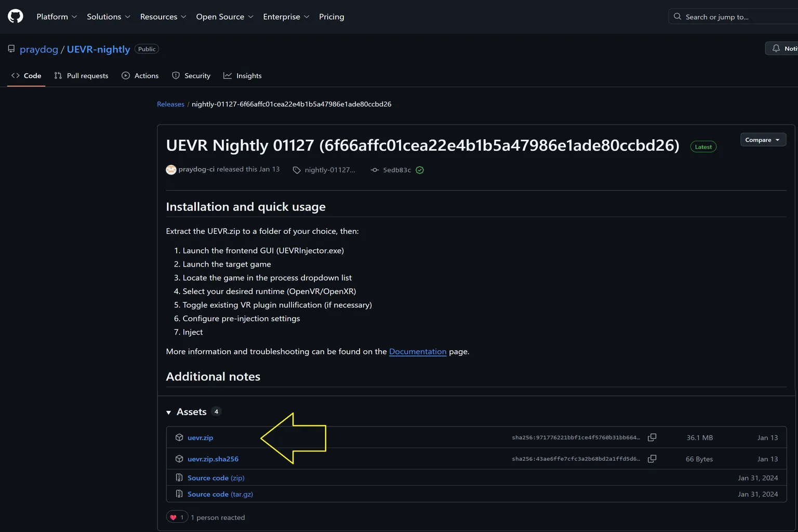Open the UEVR-nightly repository link

98,49
